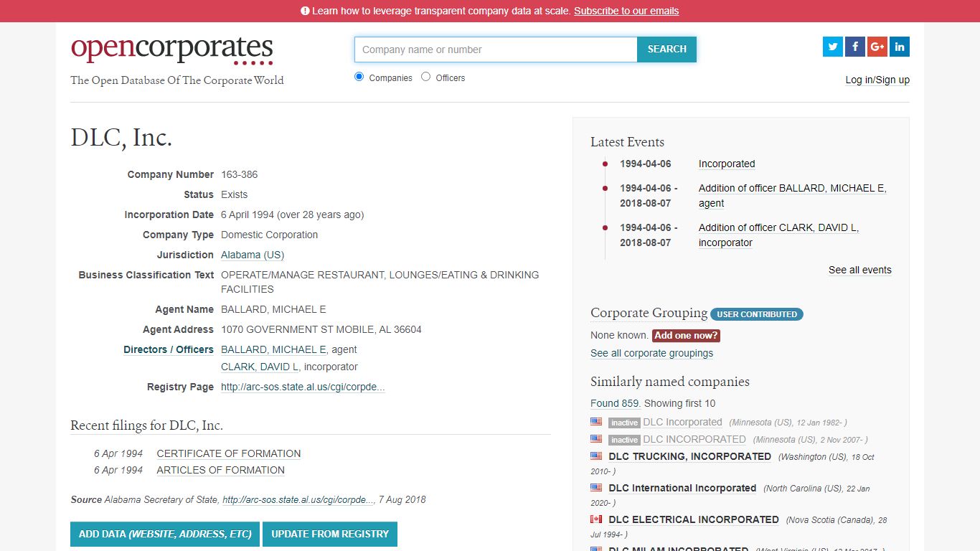Click the Company name or number search field
Screen dimensions: 980x551
(496, 50)
